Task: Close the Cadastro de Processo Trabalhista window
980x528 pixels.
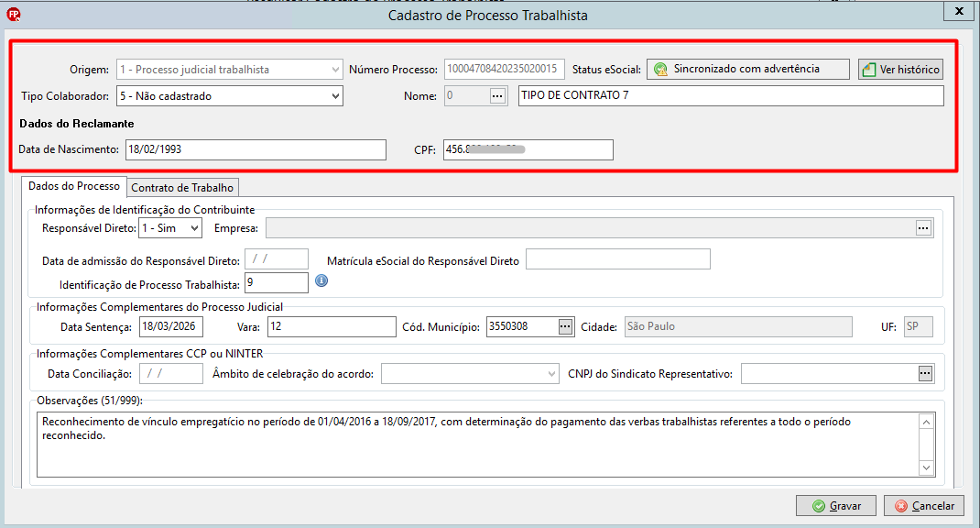Action: tap(959, 11)
